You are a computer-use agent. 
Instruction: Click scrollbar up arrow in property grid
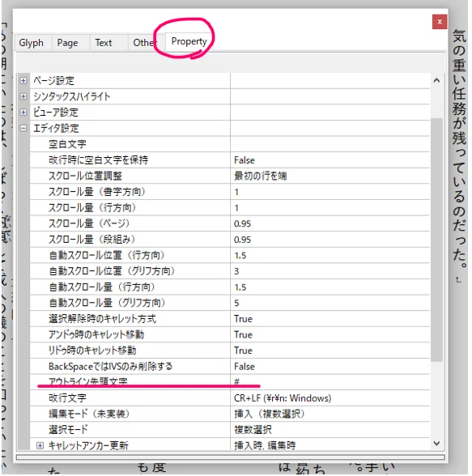436,80
